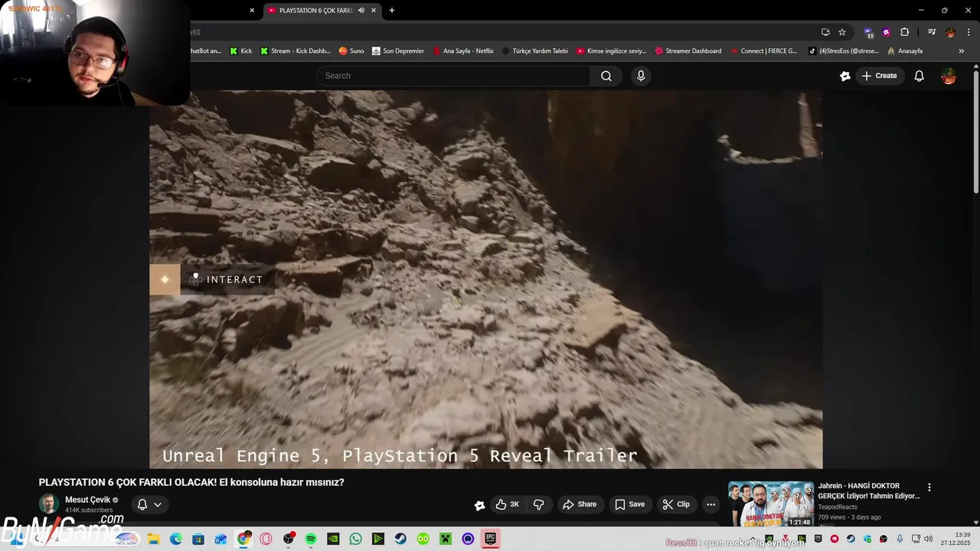
Task: Click the YouTube search magnifier button
Action: 606,76
